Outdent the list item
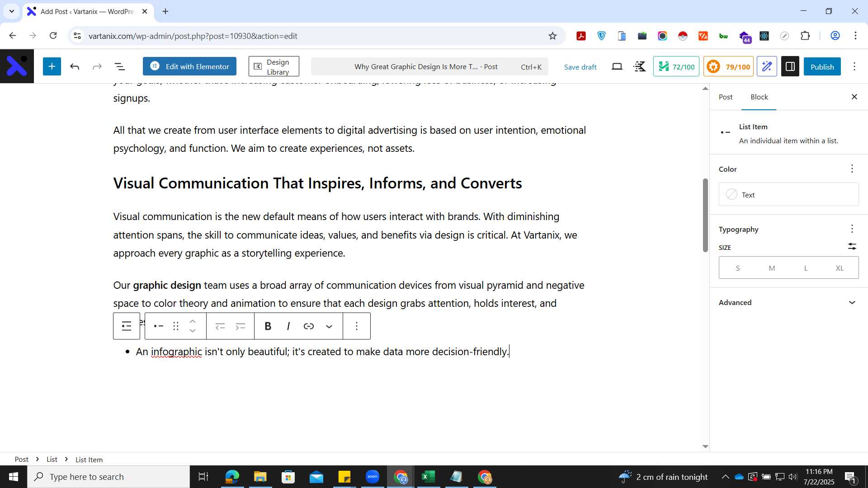Viewport: 868px width, 488px height. point(220,326)
